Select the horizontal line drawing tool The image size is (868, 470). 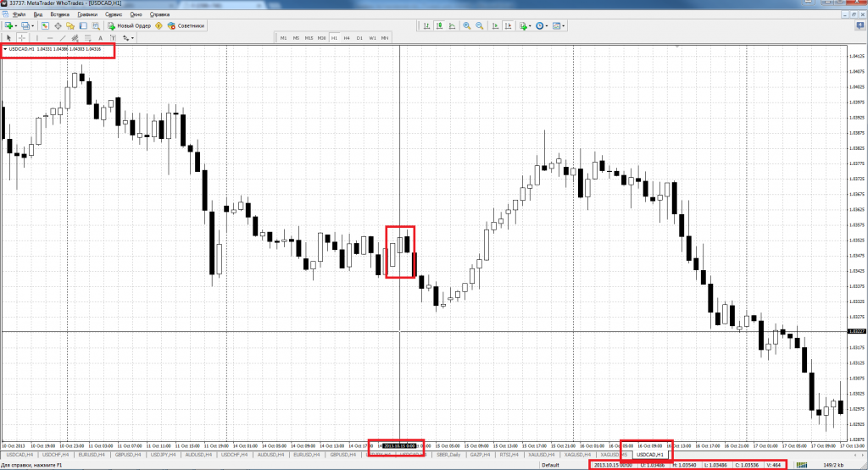click(x=50, y=38)
